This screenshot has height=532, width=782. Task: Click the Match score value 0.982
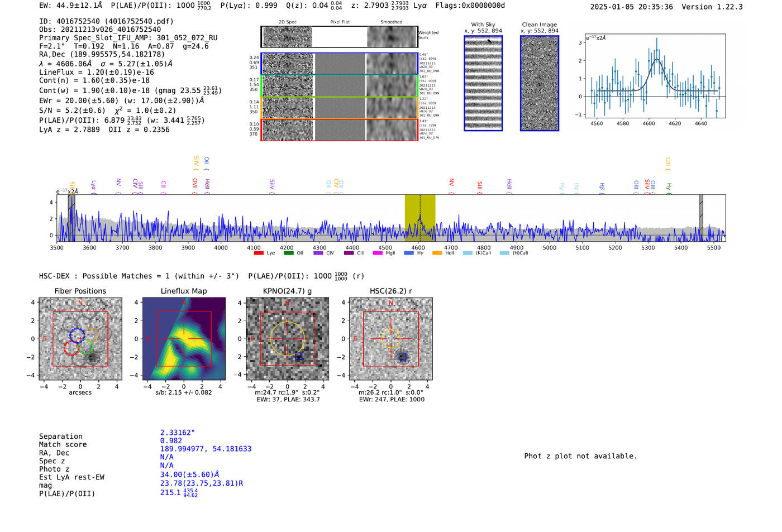pos(171,441)
